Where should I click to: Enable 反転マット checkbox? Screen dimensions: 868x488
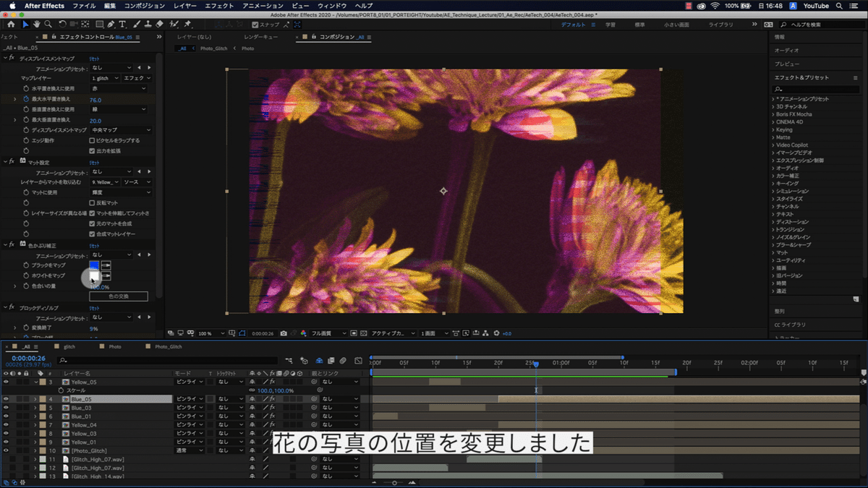pos(91,203)
